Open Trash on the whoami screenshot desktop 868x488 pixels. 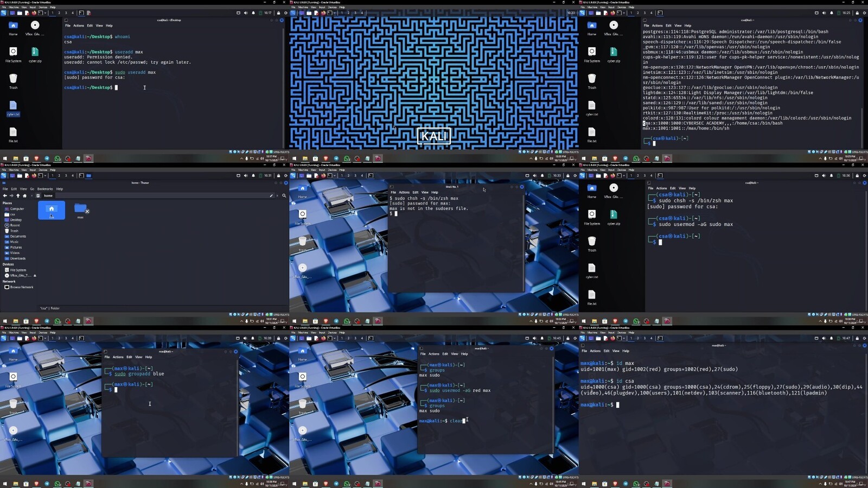13,81
